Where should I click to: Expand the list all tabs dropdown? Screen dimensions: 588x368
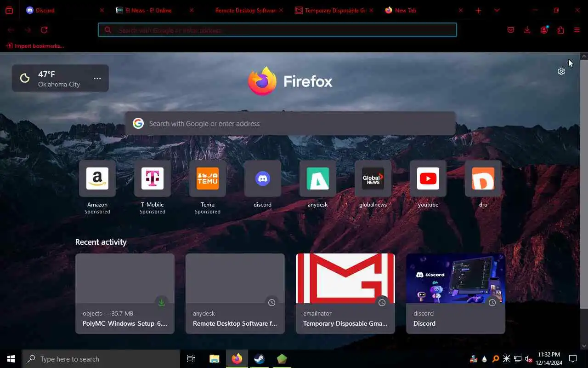coord(497,10)
